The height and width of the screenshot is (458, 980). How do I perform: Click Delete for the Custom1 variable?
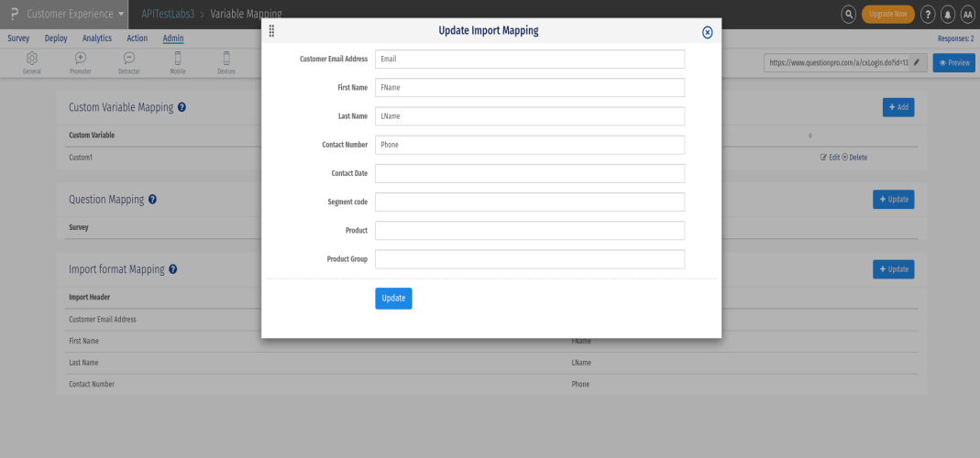pos(854,158)
